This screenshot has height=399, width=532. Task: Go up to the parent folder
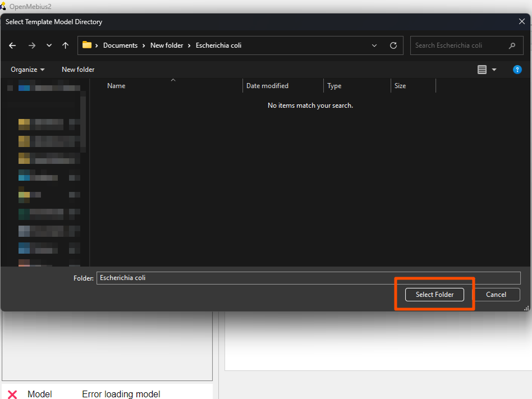tap(65, 45)
